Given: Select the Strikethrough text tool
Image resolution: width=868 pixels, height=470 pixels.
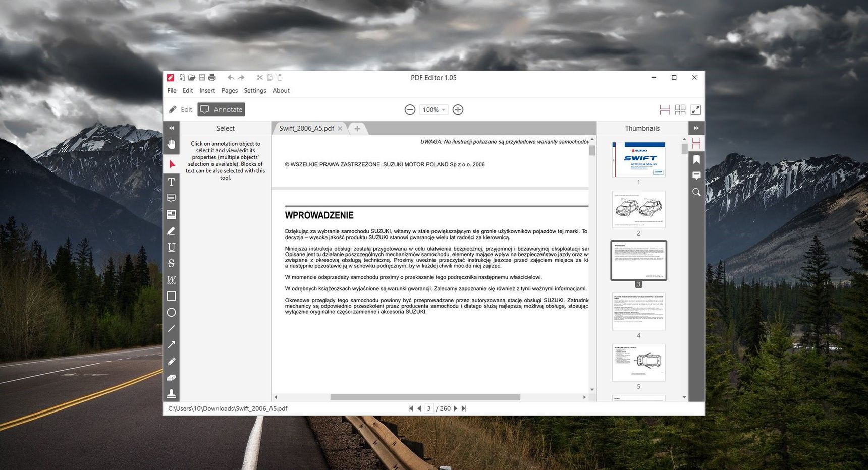Looking at the screenshot, I should pyautogui.click(x=172, y=263).
